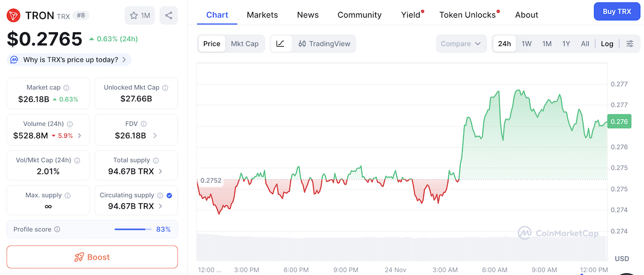The width and height of the screenshot is (644, 275).
Task: Set chart range to 1M
Action: (x=547, y=43)
